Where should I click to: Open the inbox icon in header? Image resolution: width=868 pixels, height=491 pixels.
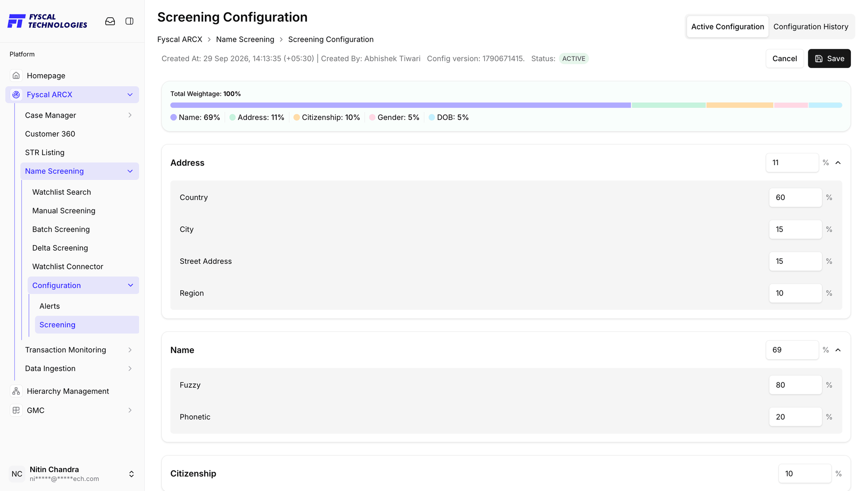(x=110, y=21)
